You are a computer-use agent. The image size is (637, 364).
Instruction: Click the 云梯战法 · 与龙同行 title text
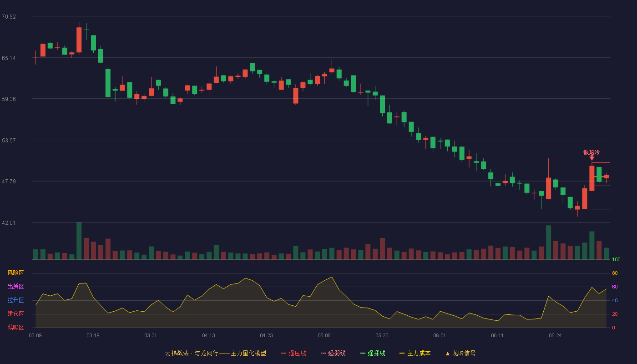coord(192,353)
